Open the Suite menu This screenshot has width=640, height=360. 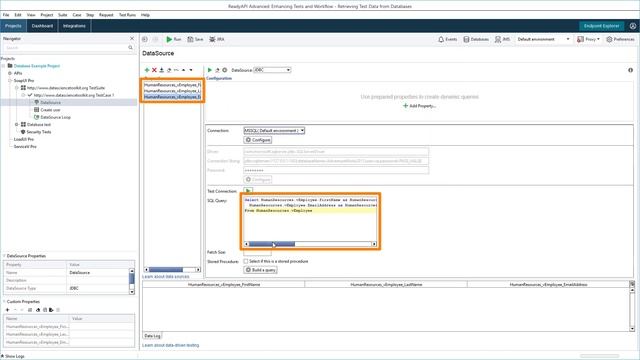(x=62, y=15)
